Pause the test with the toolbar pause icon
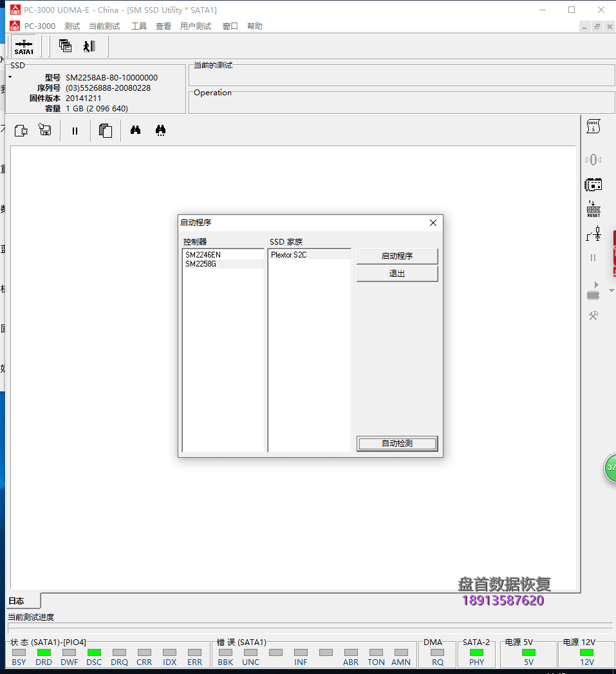 (75, 131)
